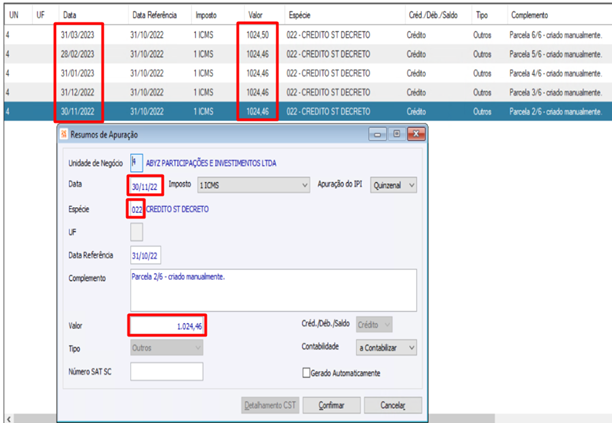Click the Complemento text area
Screen dimensions: 612x423
273,290
